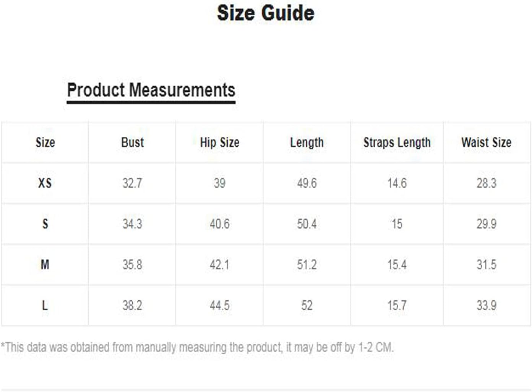The width and height of the screenshot is (532, 392).
Task: Select the M length value 51.2
Action: coord(307,264)
